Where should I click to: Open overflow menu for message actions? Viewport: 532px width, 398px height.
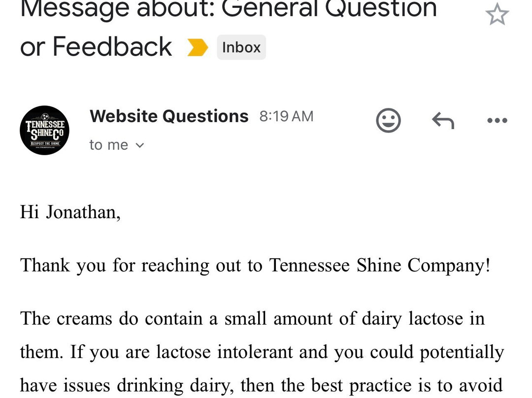pos(497,120)
